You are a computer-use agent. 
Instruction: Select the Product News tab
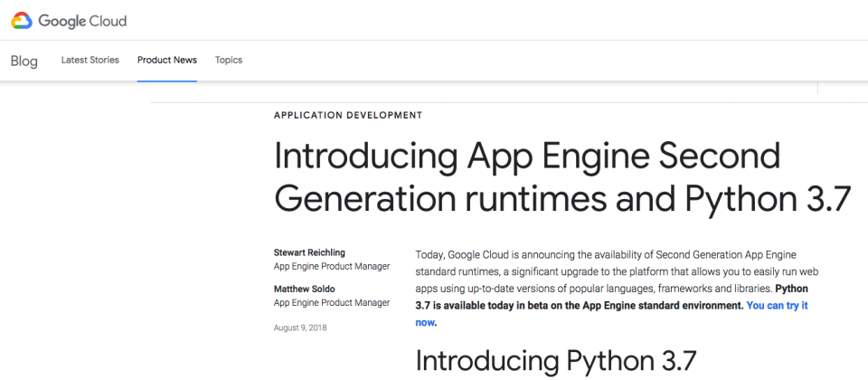167,61
